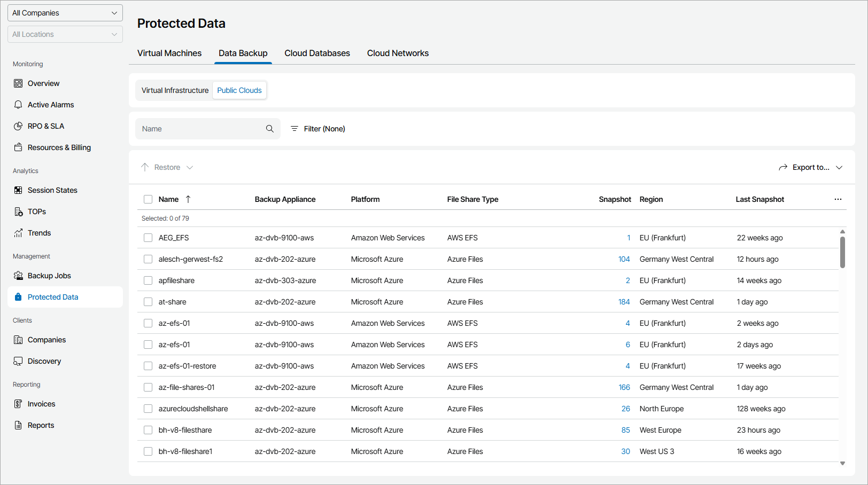Open column settings via the ellipsis icon
Viewport: 868px width, 485px height.
(x=838, y=199)
